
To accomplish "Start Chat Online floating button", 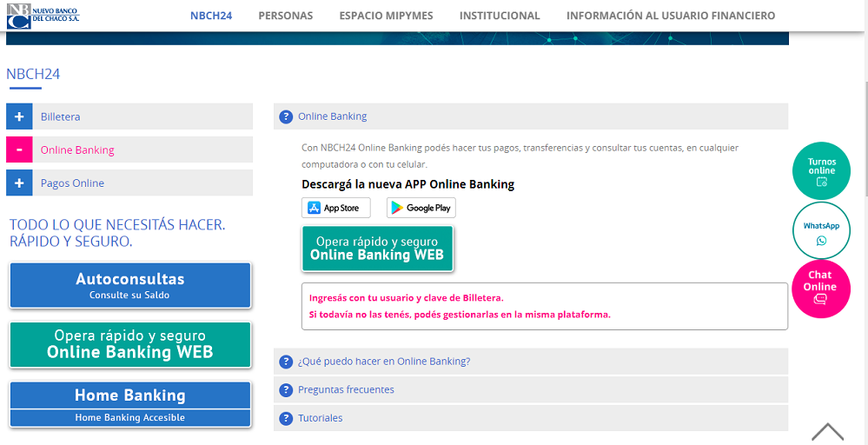I will pos(821,289).
